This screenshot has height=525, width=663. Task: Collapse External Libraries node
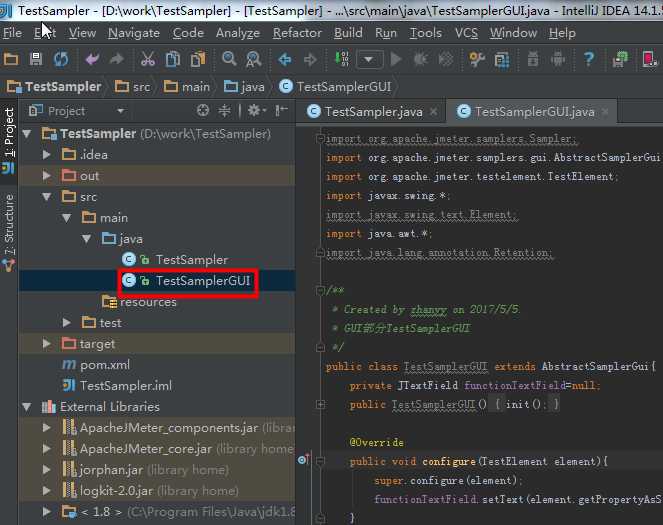pos(27,407)
